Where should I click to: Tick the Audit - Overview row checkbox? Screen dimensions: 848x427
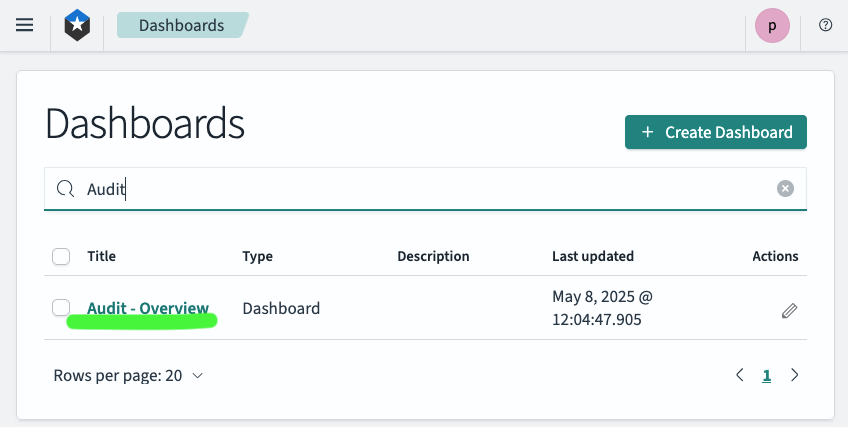(x=61, y=308)
